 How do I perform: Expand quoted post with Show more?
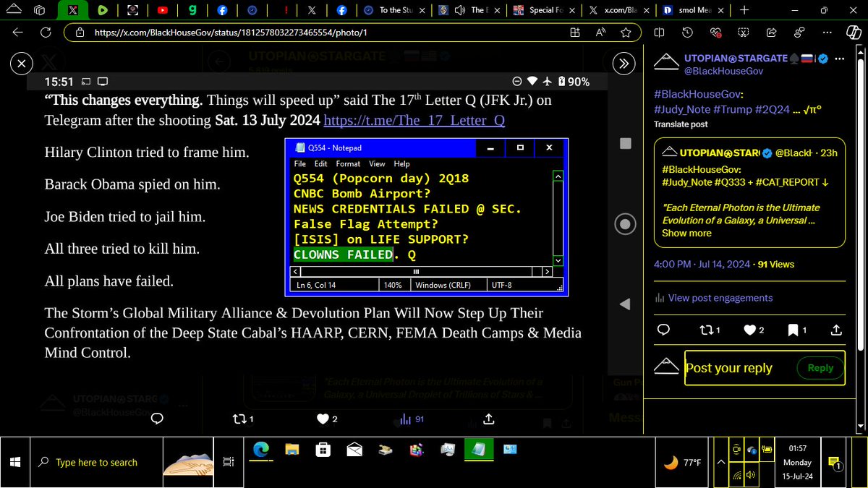(x=686, y=233)
